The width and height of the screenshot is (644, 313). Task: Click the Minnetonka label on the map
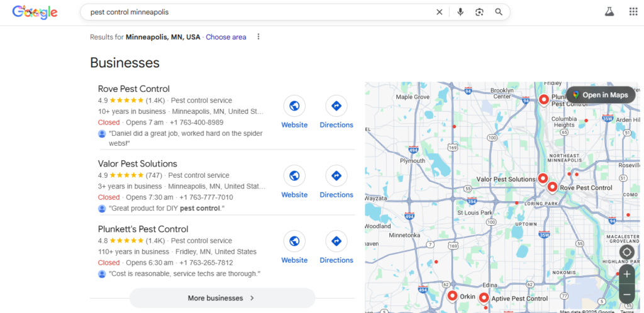[404, 236]
